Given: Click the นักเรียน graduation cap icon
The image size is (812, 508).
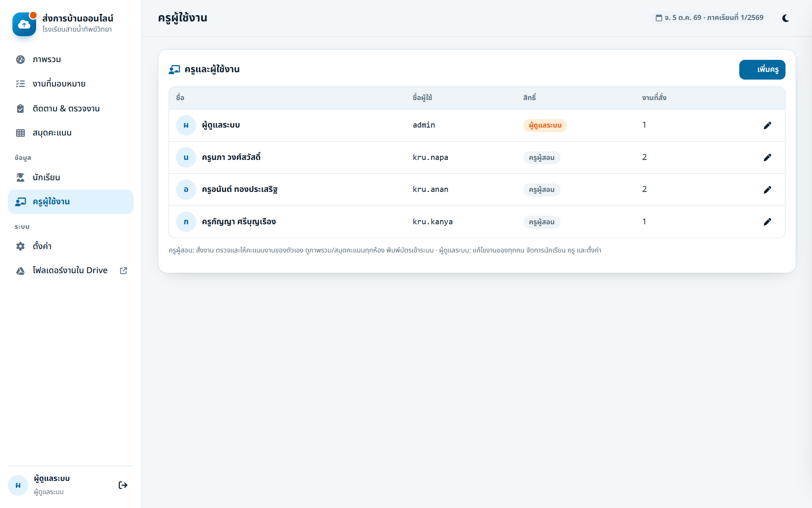Looking at the screenshot, I should tap(20, 177).
